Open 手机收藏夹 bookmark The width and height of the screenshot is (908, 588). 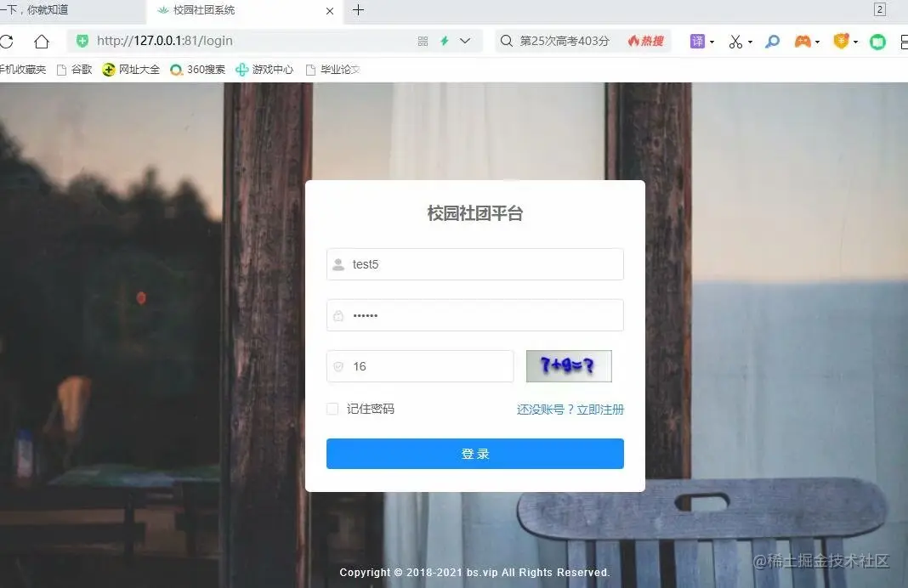pyautogui.click(x=23, y=70)
